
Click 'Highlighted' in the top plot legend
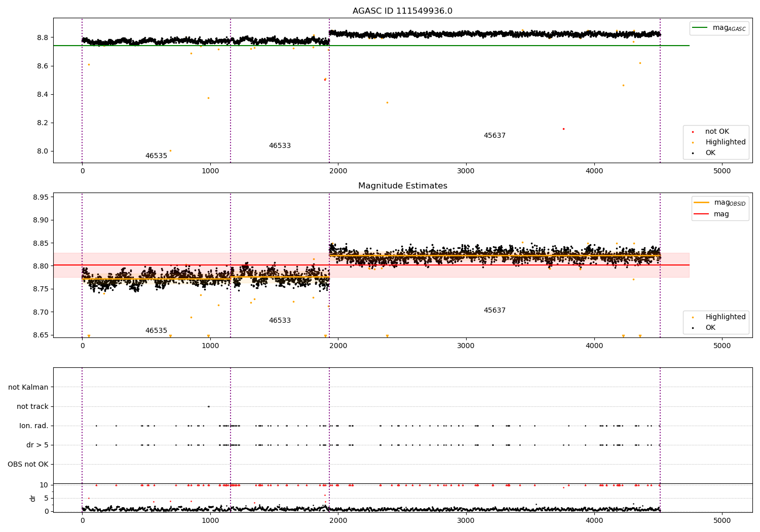[726, 142]
